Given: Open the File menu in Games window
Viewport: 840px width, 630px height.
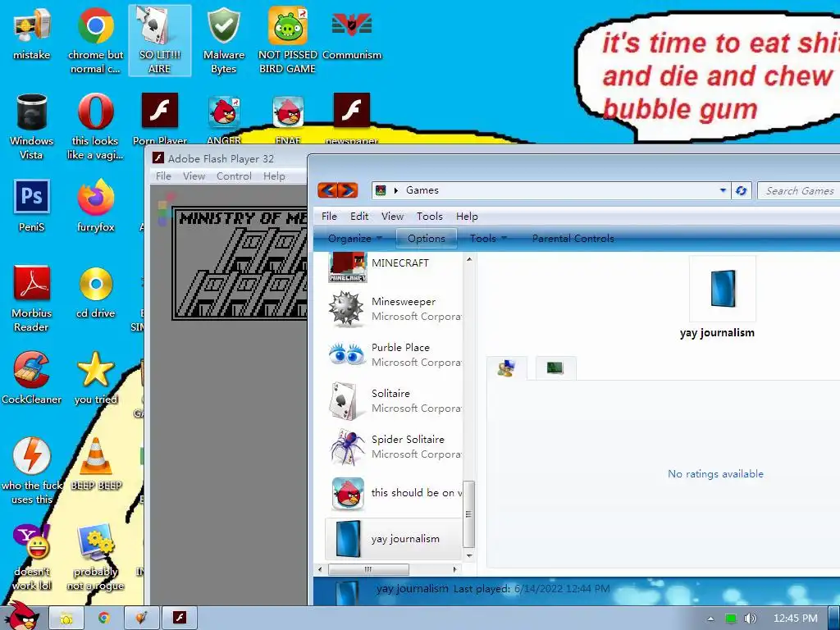Looking at the screenshot, I should (329, 217).
